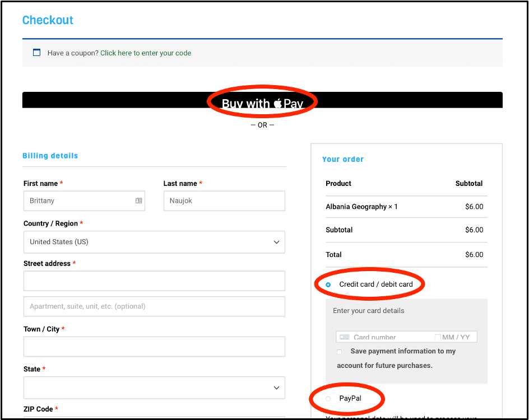
Task: Click the Your order heading
Action: pos(343,159)
